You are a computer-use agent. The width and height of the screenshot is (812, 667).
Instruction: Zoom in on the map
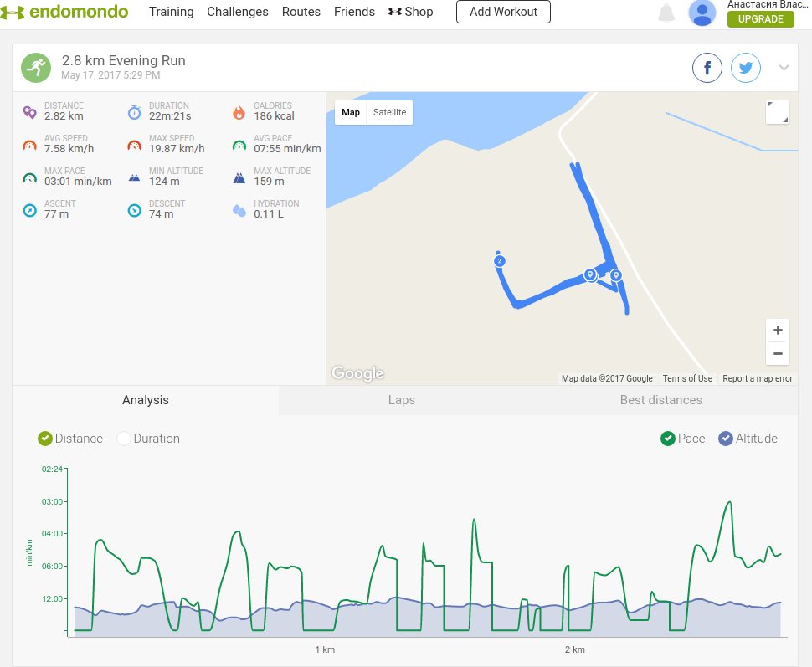(778, 330)
